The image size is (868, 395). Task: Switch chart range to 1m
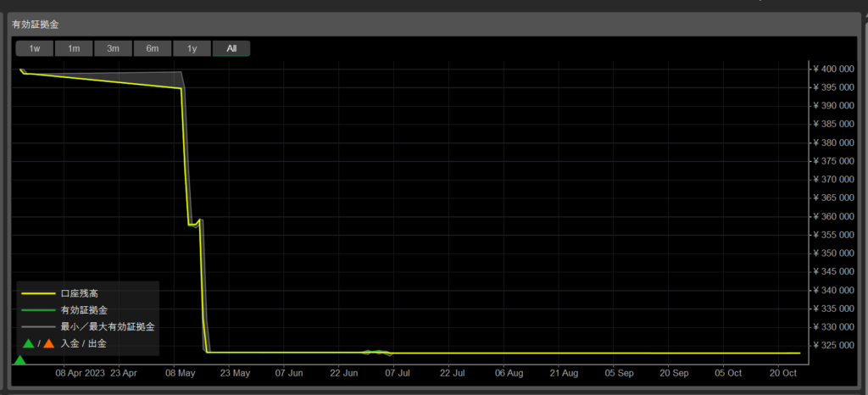coord(74,48)
